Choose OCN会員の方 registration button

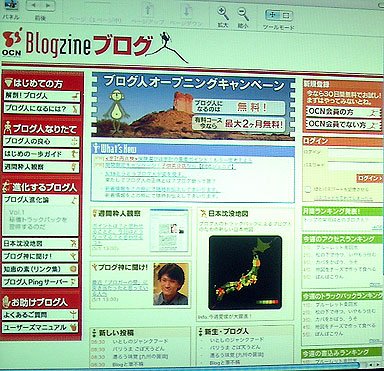343,112
